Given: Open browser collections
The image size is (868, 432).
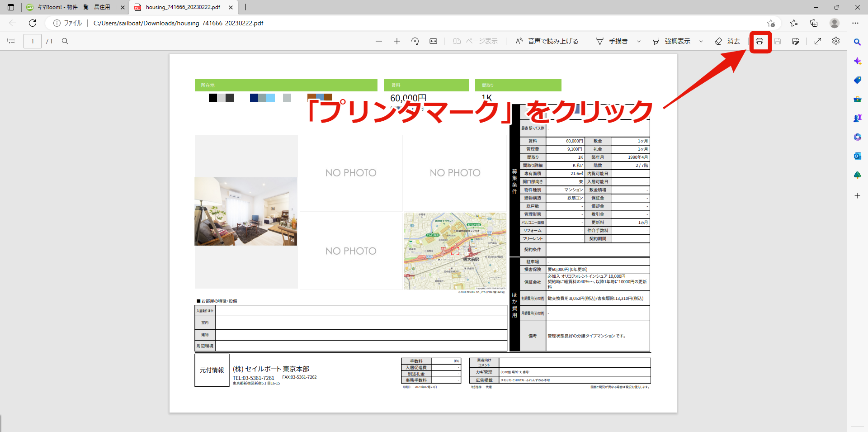Looking at the screenshot, I should tap(814, 23).
